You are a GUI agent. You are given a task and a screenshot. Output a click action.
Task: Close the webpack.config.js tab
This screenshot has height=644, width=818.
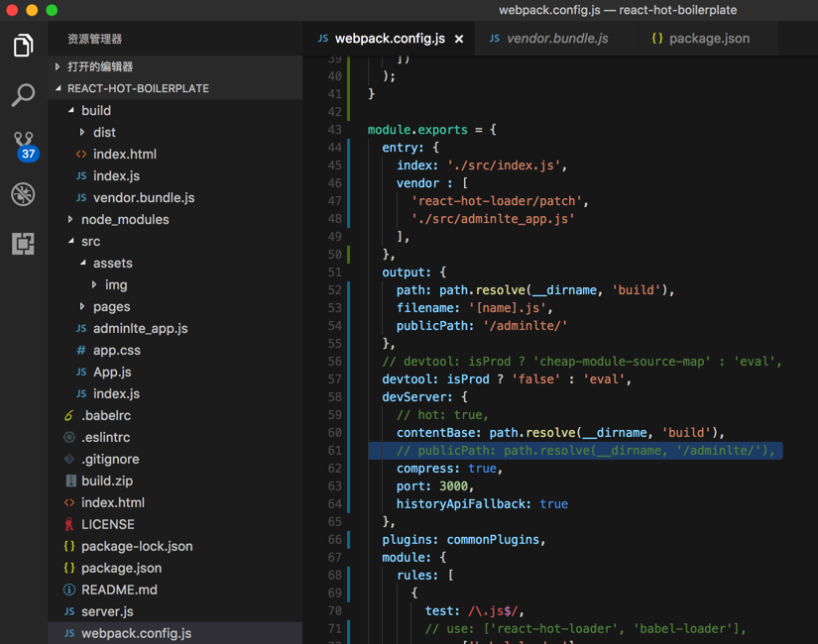coord(459,39)
